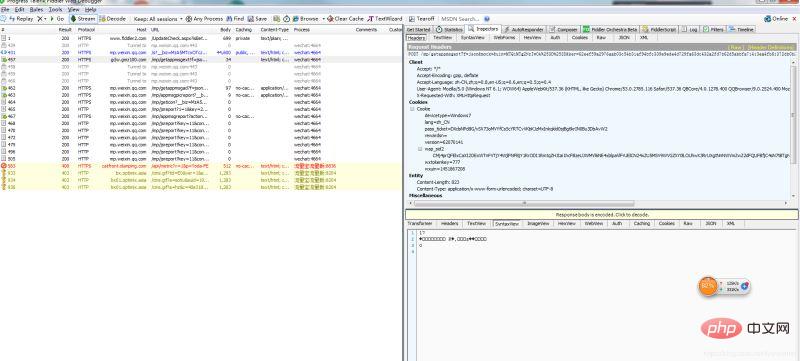Click the down arrow of headers vertical scrollbar
This screenshot has height=361, width=800.
pyautogui.click(x=793, y=196)
